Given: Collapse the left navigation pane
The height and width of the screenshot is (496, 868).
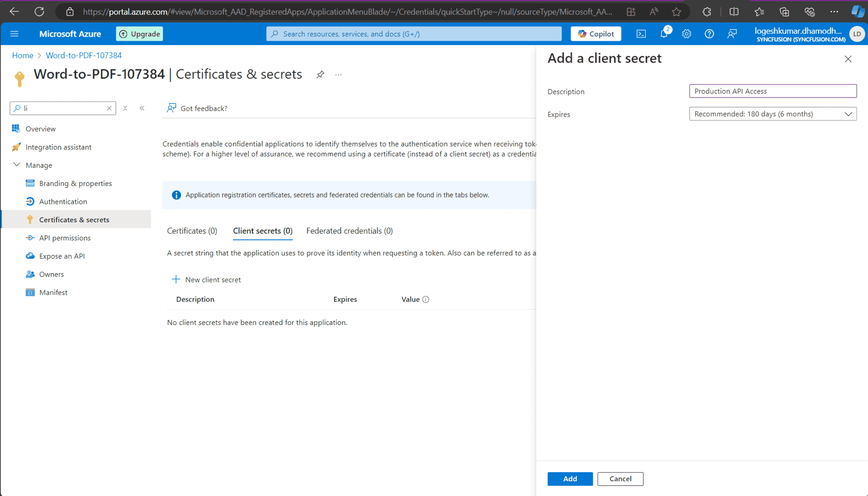Looking at the screenshot, I should pyautogui.click(x=142, y=108).
